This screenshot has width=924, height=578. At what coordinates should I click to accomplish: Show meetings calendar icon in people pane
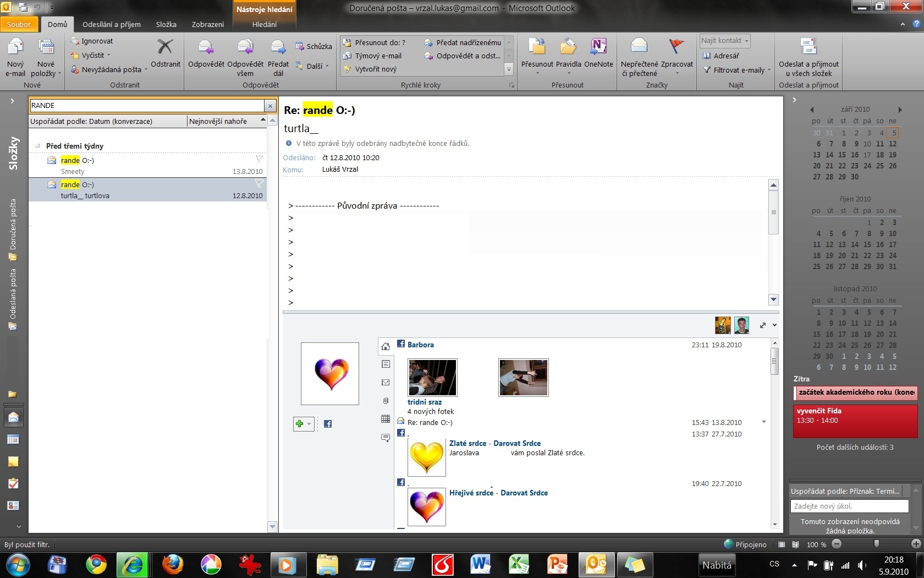coord(386,419)
